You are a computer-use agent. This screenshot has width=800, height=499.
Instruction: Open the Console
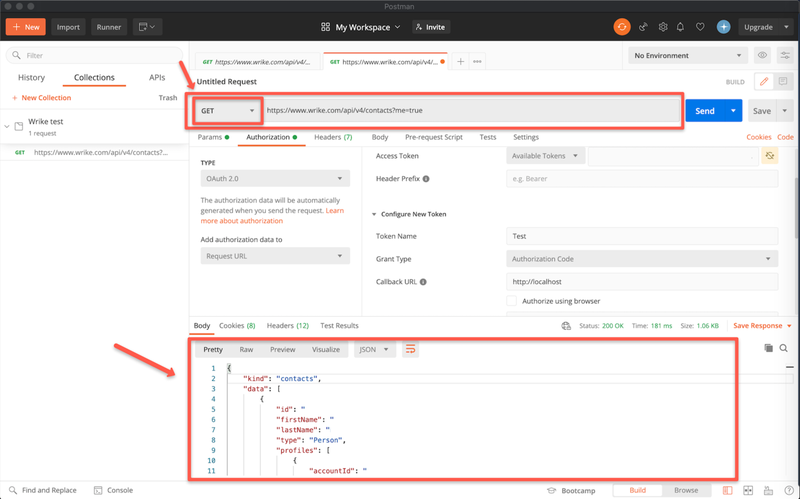click(113, 490)
